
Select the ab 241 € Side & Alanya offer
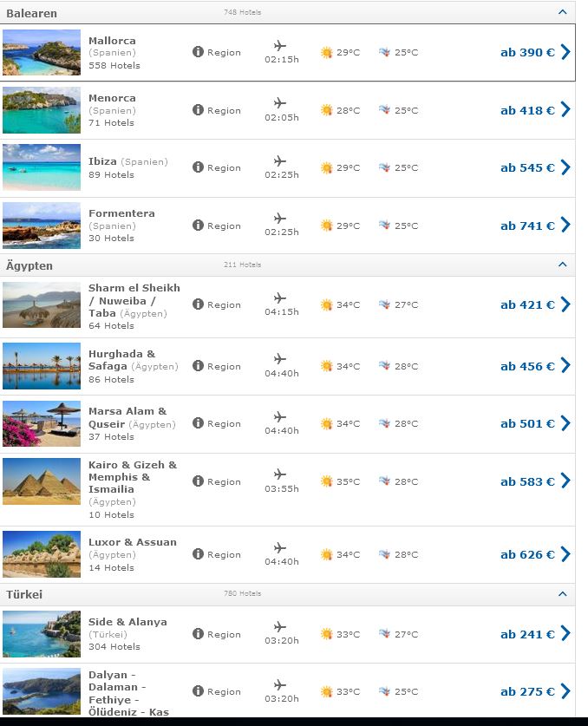[527, 634]
